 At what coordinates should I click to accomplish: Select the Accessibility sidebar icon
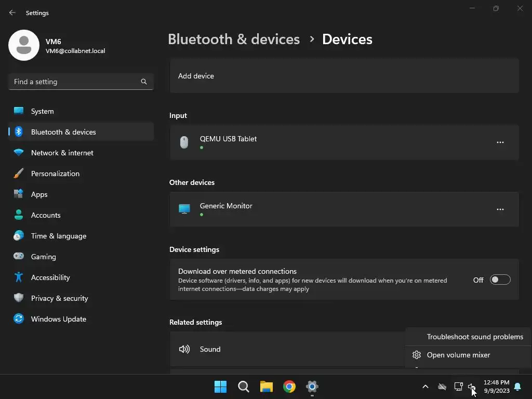click(19, 277)
